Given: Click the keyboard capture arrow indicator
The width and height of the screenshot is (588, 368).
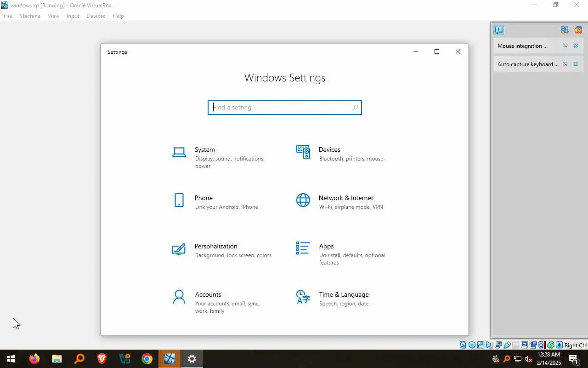Looking at the screenshot, I should (560, 345).
